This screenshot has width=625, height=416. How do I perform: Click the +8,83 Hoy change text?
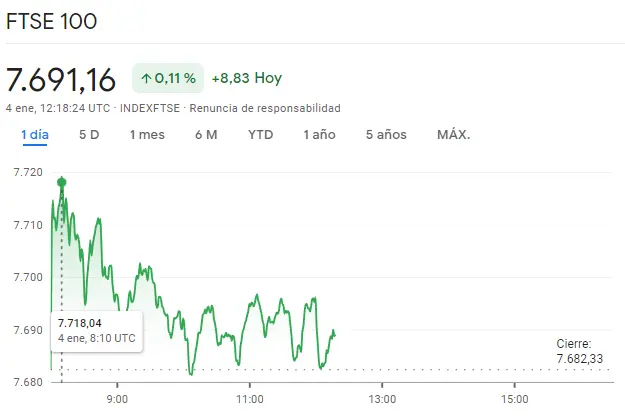point(246,78)
